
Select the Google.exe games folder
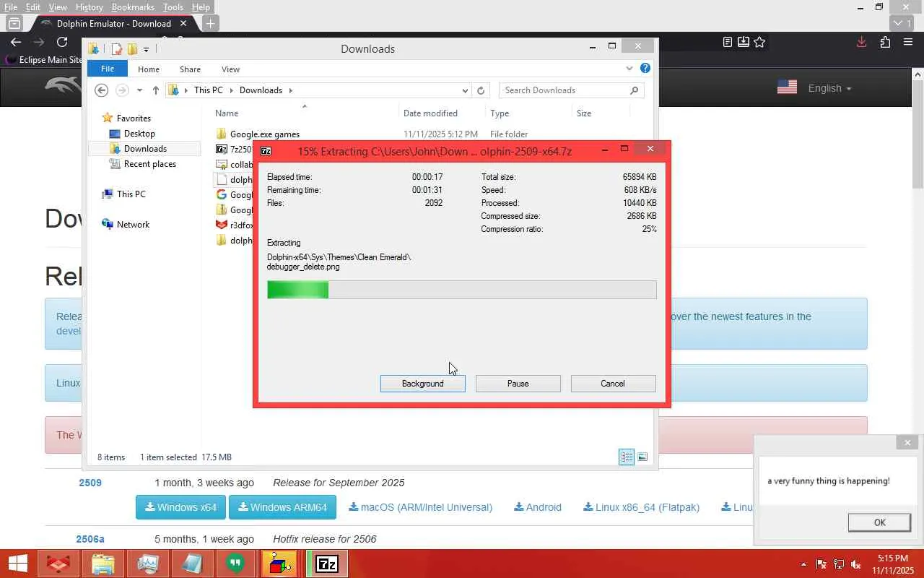pyautogui.click(x=264, y=134)
